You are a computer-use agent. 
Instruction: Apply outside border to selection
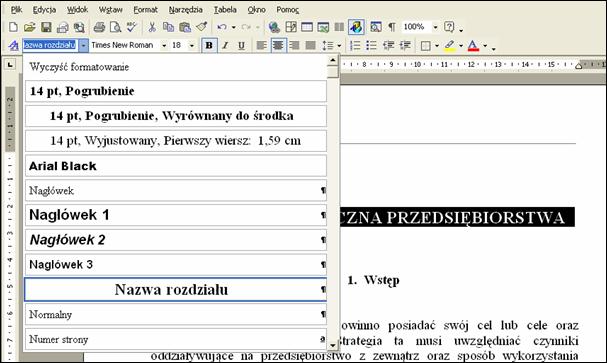425,46
